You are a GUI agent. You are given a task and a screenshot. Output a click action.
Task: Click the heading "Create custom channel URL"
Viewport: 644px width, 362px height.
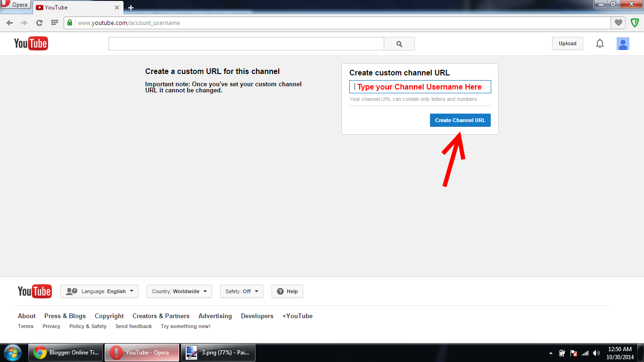[399, 73]
